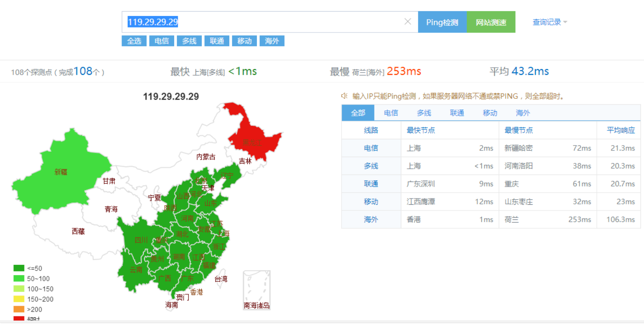Click the 香港 fastest node cell
Viewport: 644px width, 324px height.
pyautogui.click(x=414, y=219)
